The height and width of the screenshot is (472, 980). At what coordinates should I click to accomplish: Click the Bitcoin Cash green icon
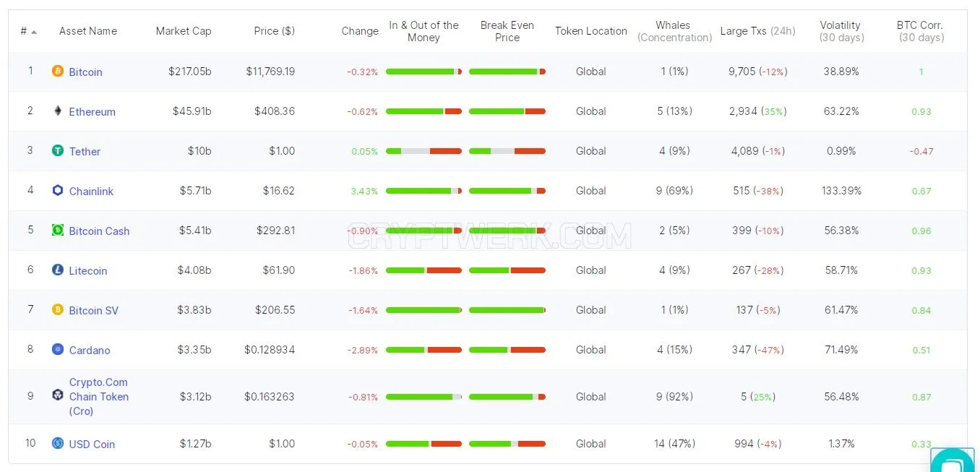click(58, 230)
